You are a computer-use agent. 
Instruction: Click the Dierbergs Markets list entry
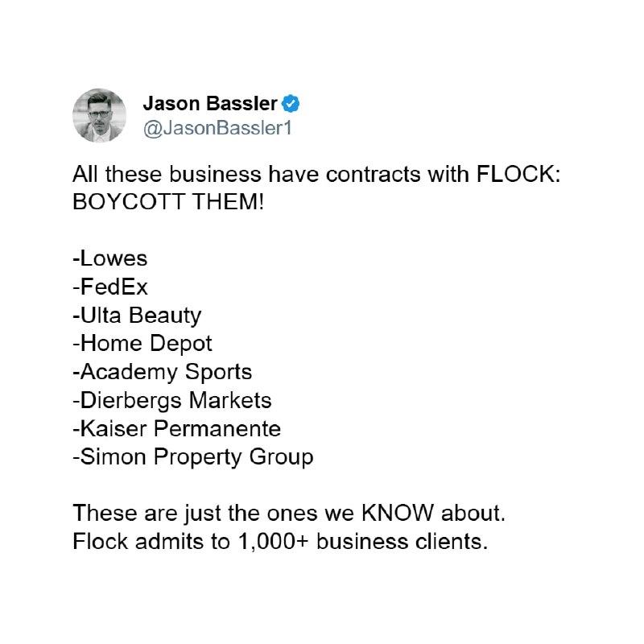click(172, 399)
